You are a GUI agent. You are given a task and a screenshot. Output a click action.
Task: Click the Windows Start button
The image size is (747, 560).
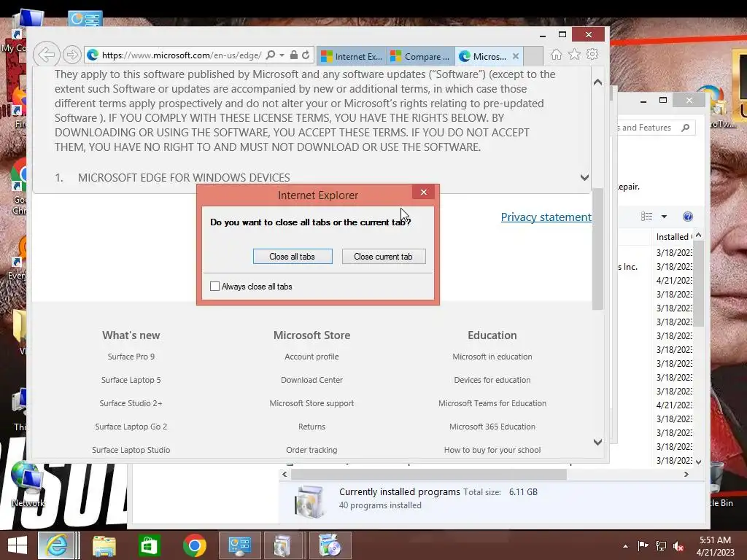18,545
